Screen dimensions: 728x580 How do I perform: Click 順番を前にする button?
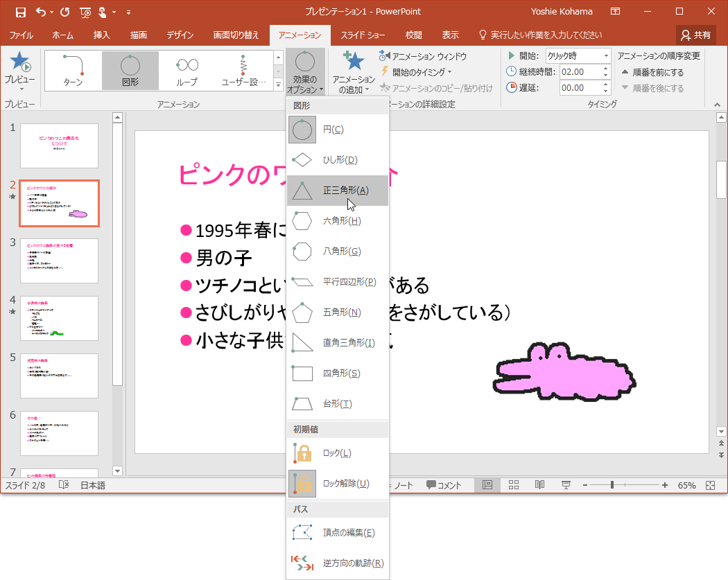653,72
